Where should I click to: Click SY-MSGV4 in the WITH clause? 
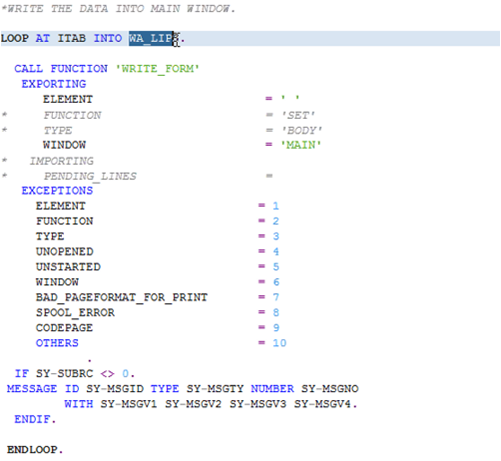click(323, 404)
